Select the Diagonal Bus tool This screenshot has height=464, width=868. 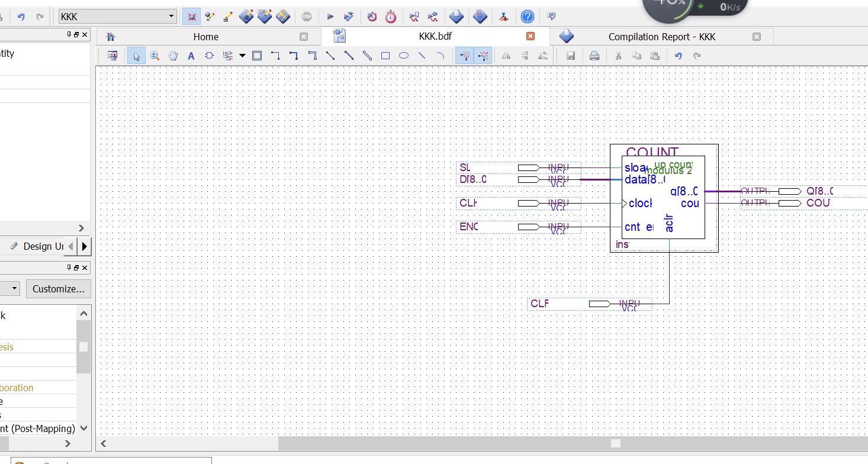(349, 56)
